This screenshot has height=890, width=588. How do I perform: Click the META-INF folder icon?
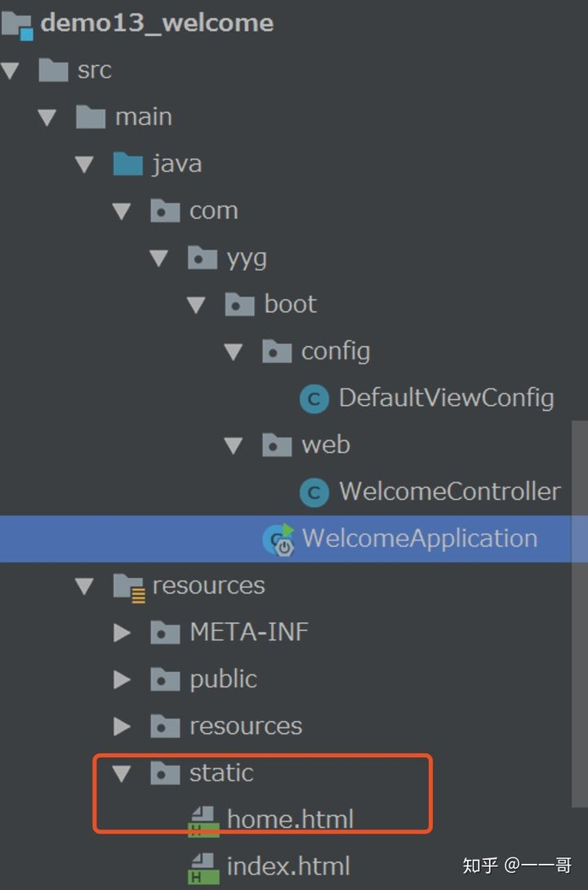(x=165, y=633)
